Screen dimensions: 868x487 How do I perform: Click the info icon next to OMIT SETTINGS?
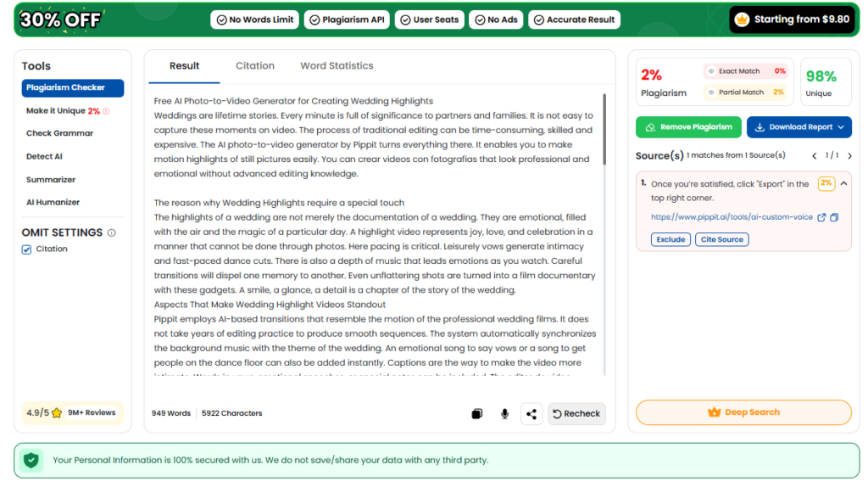[112, 232]
